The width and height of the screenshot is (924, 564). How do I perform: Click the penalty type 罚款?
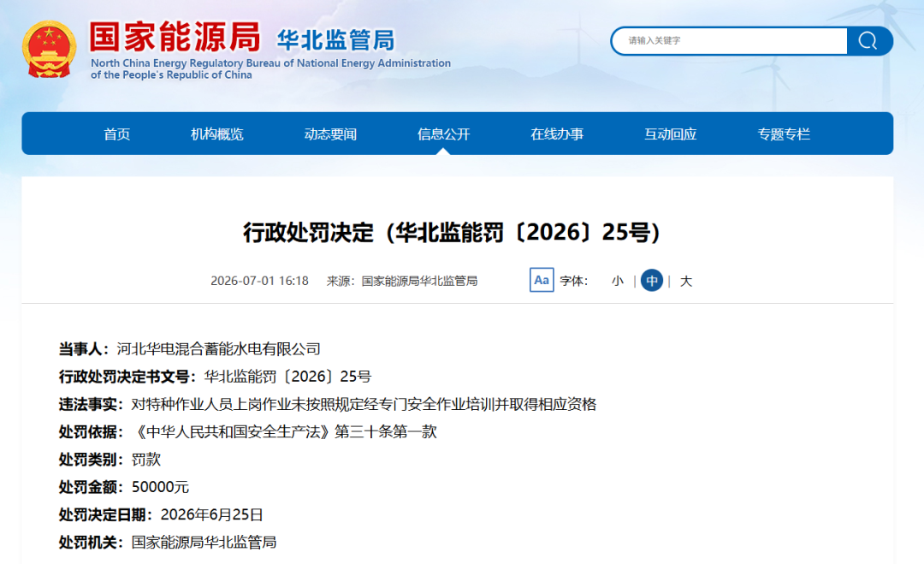coord(145,460)
